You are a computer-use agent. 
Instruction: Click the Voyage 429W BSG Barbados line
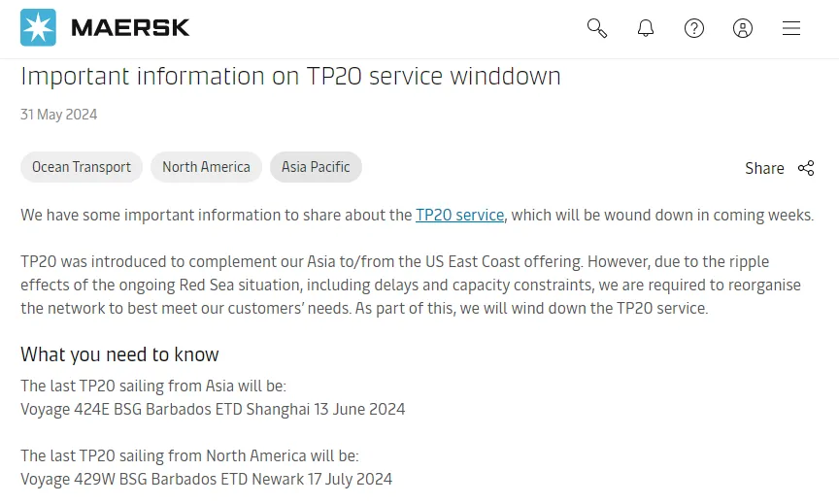pyautogui.click(x=206, y=479)
